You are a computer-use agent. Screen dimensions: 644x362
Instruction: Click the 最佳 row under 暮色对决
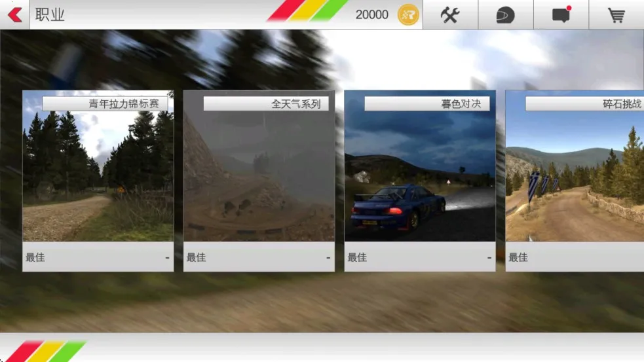(x=420, y=257)
